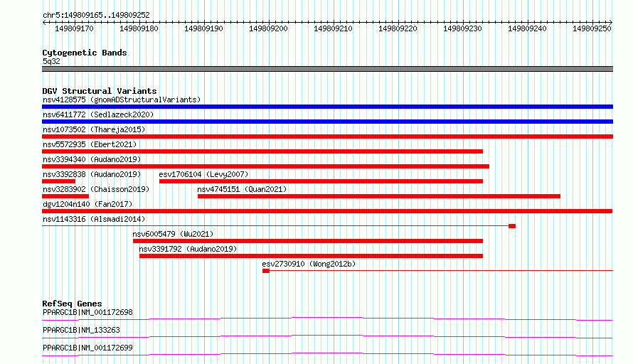Open variant nsv3391792 (Audano2019) label

[188, 249]
